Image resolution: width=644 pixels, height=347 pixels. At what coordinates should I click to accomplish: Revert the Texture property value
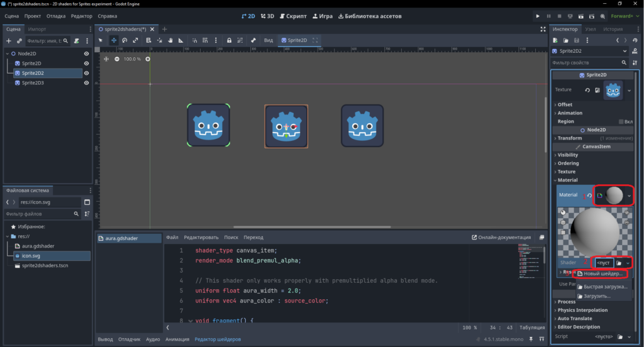(587, 90)
